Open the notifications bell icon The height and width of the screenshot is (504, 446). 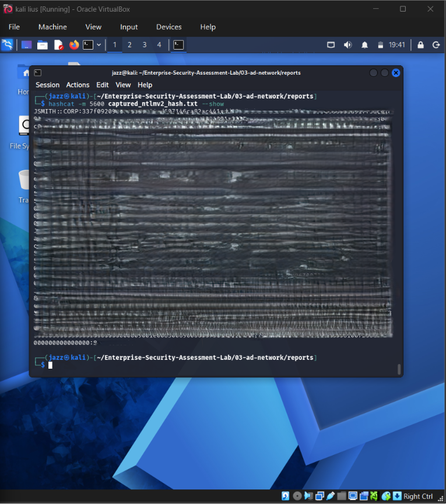click(x=364, y=45)
